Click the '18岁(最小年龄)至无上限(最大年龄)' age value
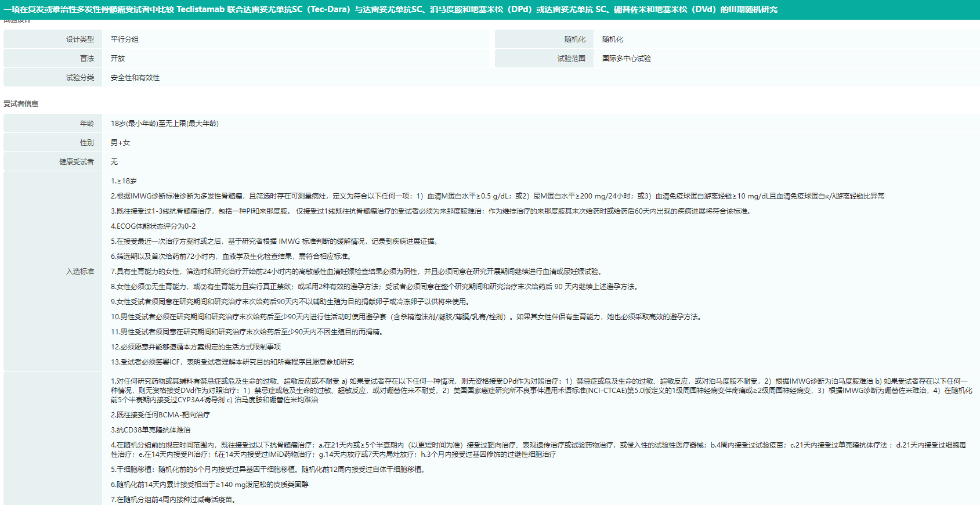Screen dimensions: 980x505 [x=165, y=124]
